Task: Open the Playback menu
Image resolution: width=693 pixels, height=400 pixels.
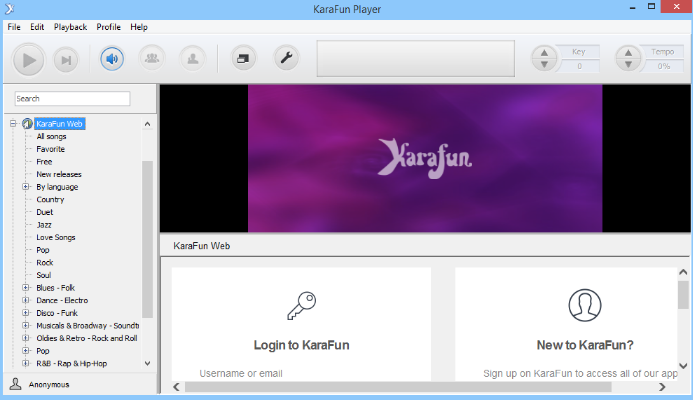Action: click(70, 27)
